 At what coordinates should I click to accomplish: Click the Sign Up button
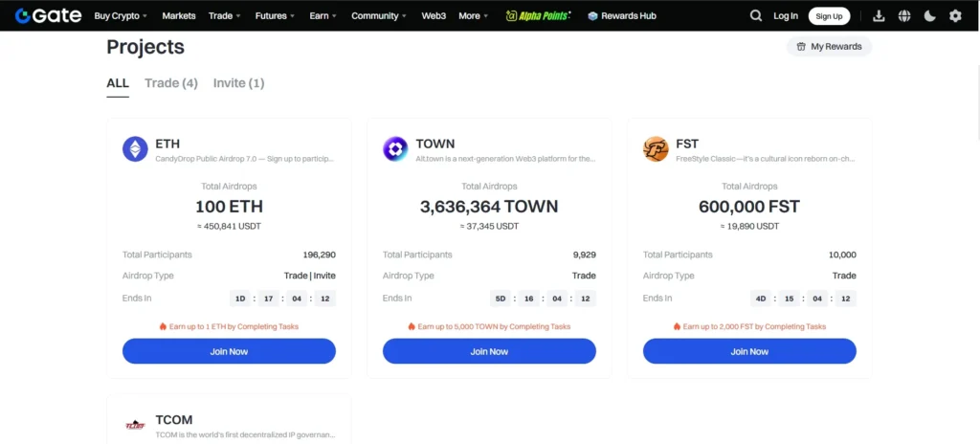pyautogui.click(x=829, y=16)
